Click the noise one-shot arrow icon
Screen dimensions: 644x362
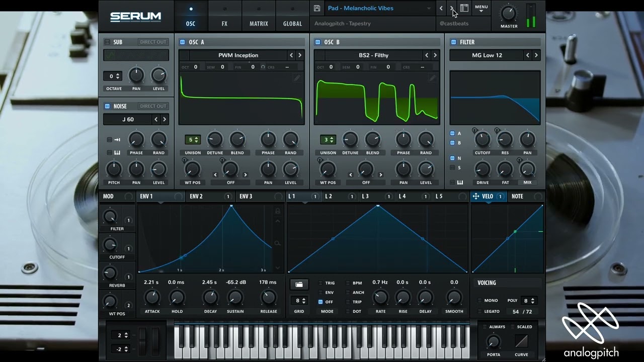(117, 140)
